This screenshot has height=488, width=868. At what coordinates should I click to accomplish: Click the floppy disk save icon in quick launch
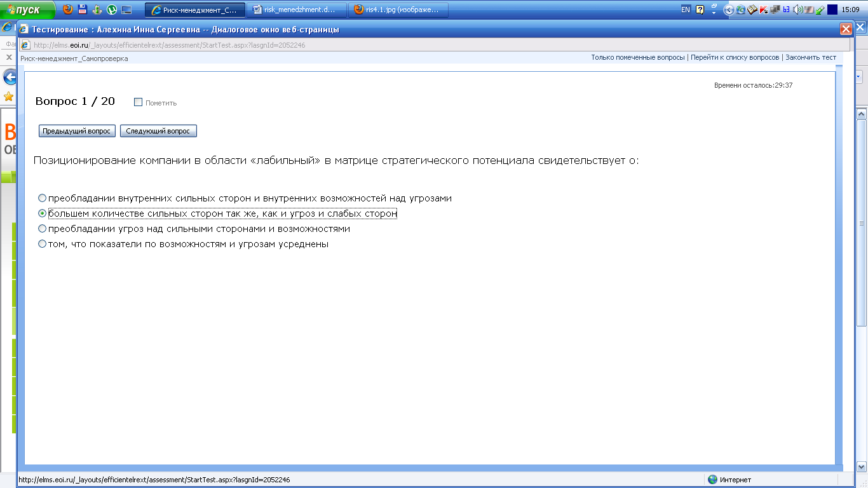[83, 10]
